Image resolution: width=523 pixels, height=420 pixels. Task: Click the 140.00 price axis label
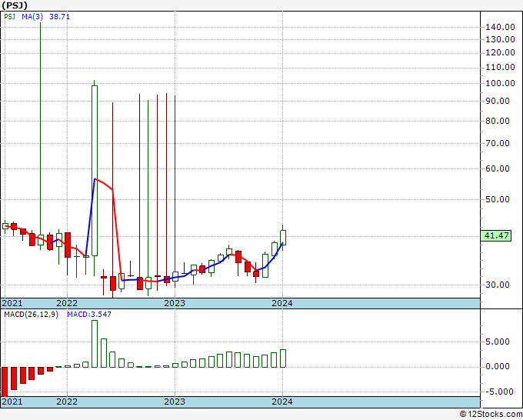[x=500, y=28]
